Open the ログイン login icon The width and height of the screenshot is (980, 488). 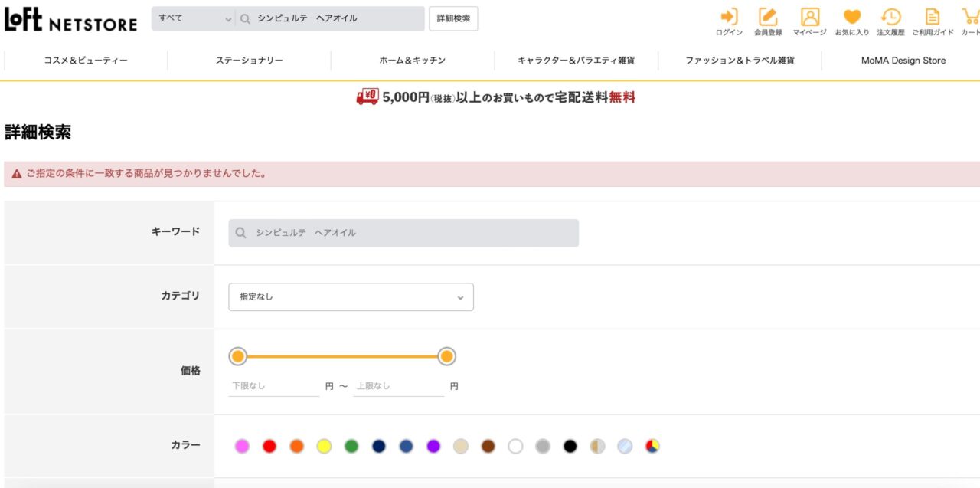coord(729,17)
